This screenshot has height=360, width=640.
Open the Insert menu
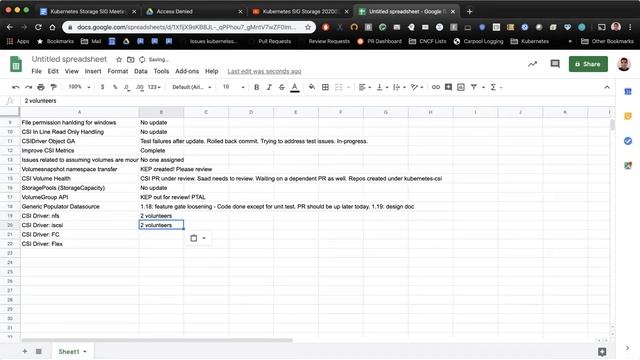(93, 71)
